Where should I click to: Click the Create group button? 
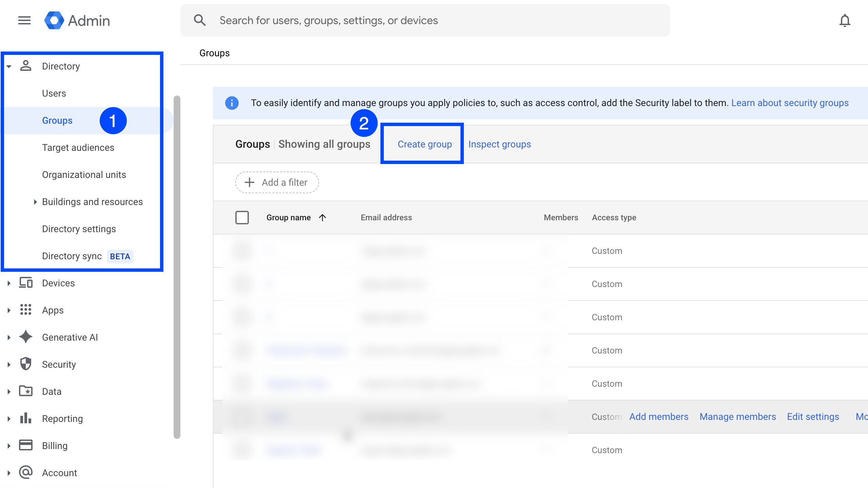425,144
